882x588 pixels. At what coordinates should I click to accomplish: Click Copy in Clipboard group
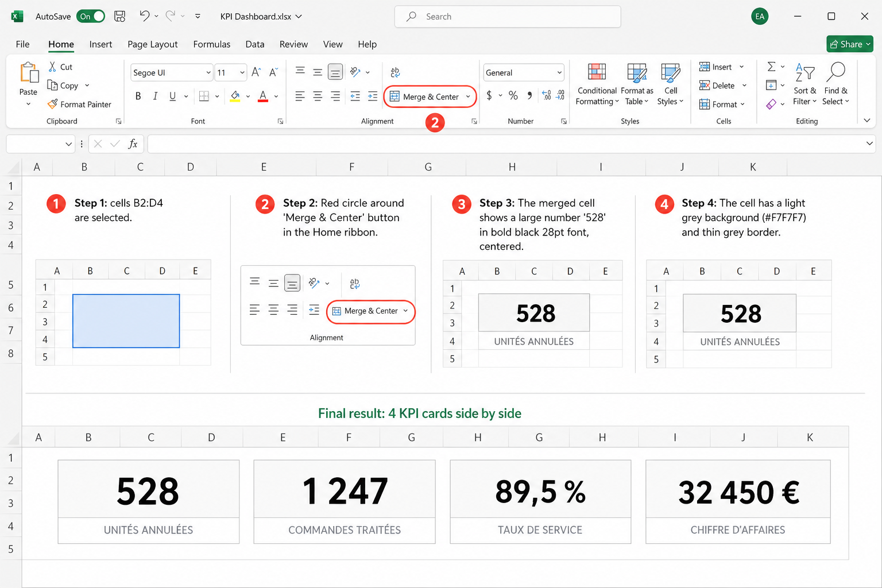point(63,85)
